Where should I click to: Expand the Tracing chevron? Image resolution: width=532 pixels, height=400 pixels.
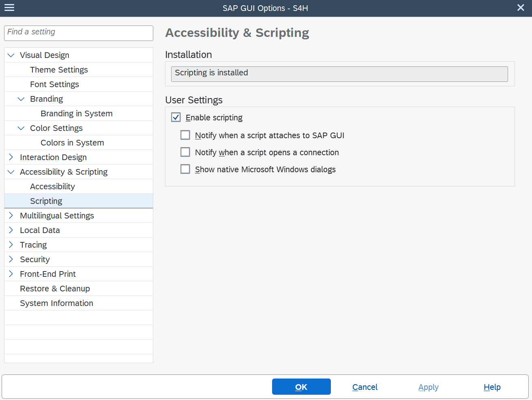(11, 245)
